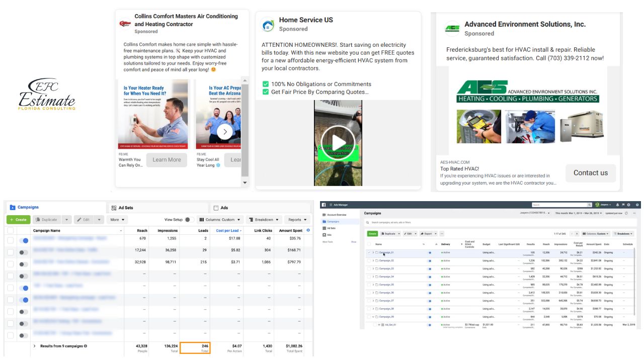Click the Ad Sets grid icon in sidebar
644x362 pixels.
coord(324,228)
